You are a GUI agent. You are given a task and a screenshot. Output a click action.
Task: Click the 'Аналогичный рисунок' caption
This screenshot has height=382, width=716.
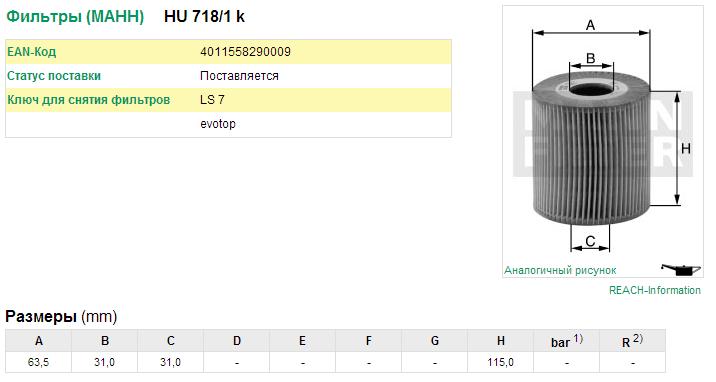click(560, 270)
